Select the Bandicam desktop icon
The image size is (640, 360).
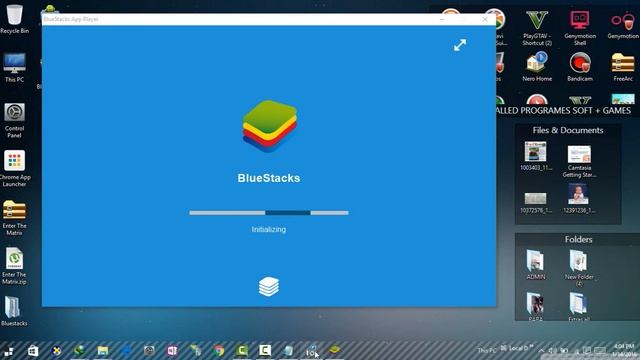coord(580,67)
